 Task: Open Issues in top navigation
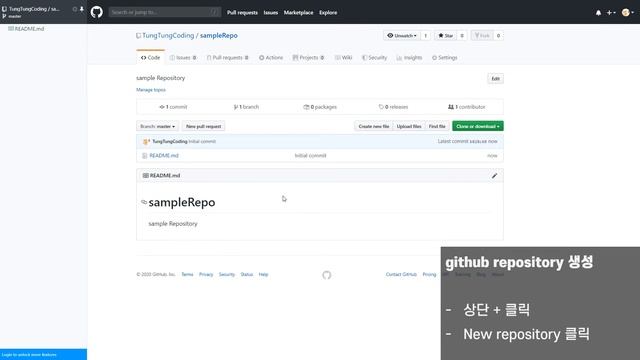click(271, 13)
